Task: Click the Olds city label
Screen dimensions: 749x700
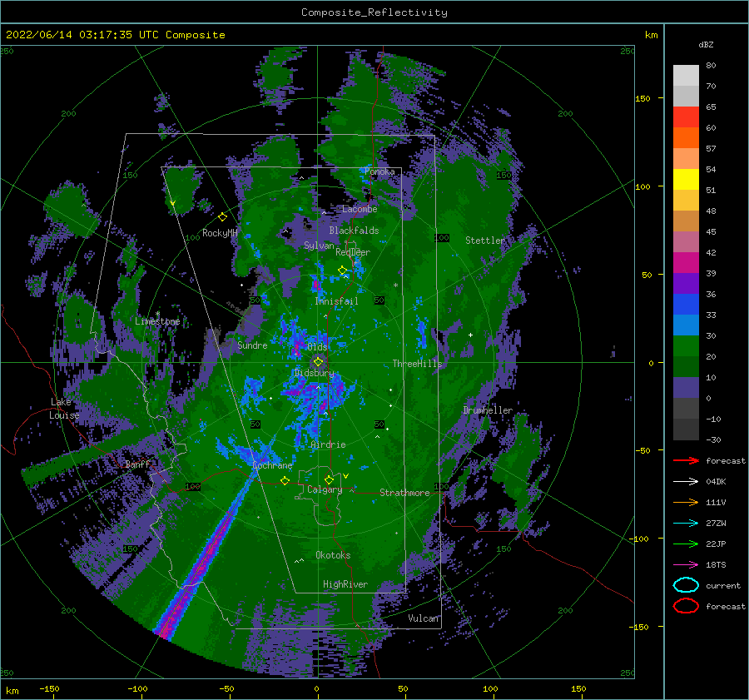Action: [x=317, y=346]
